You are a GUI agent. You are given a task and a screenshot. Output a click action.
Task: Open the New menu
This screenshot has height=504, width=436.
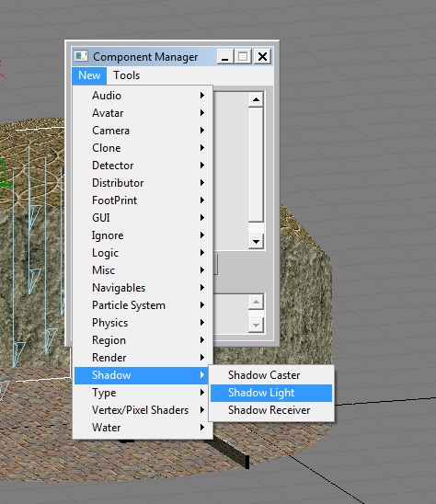point(89,75)
